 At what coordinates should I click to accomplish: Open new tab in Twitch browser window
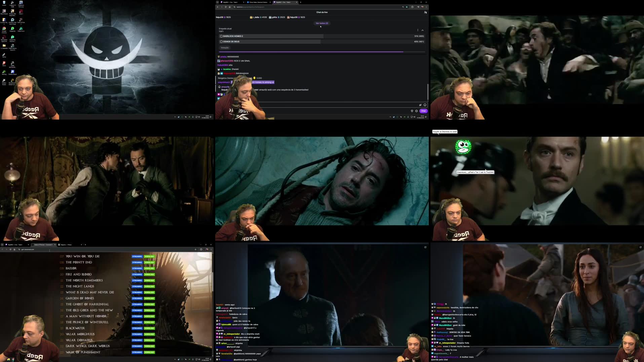(x=300, y=2)
